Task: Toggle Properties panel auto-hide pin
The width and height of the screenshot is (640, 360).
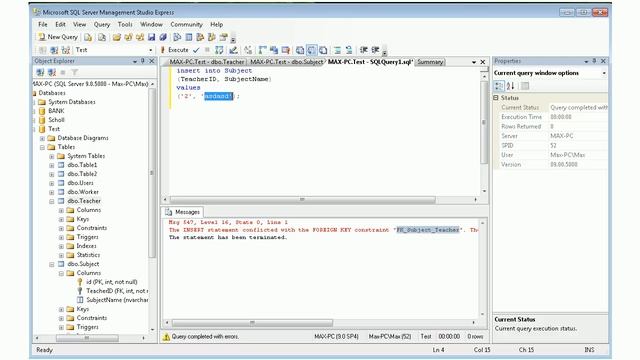Action: click(x=594, y=61)
